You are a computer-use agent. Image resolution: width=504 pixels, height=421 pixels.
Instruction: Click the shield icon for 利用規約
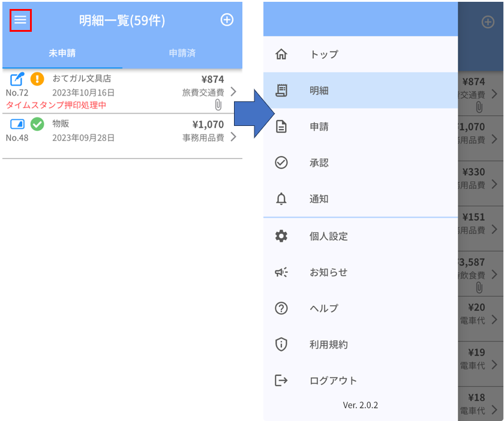click(281, 344)
